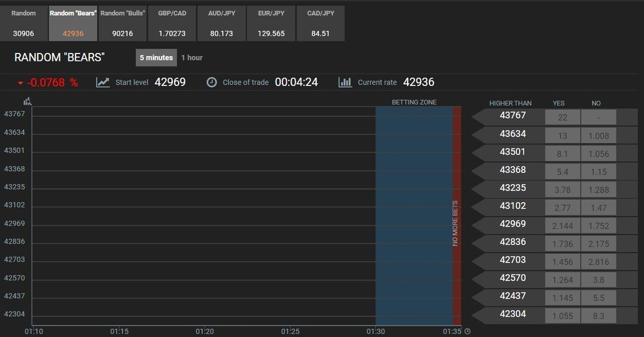
Task: Bet YES 1.736 on higher than 42836
Action: point(562,244)
